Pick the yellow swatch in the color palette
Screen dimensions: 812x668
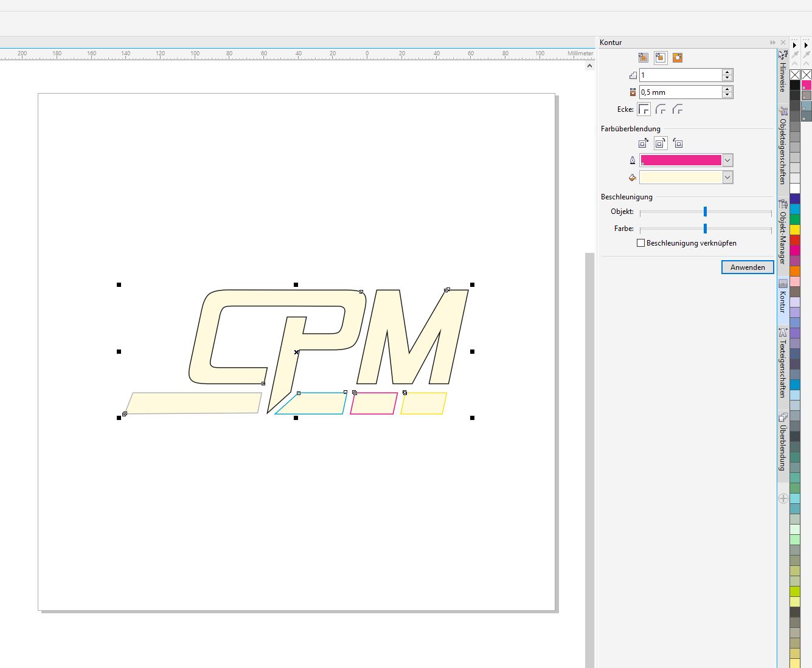795,230
